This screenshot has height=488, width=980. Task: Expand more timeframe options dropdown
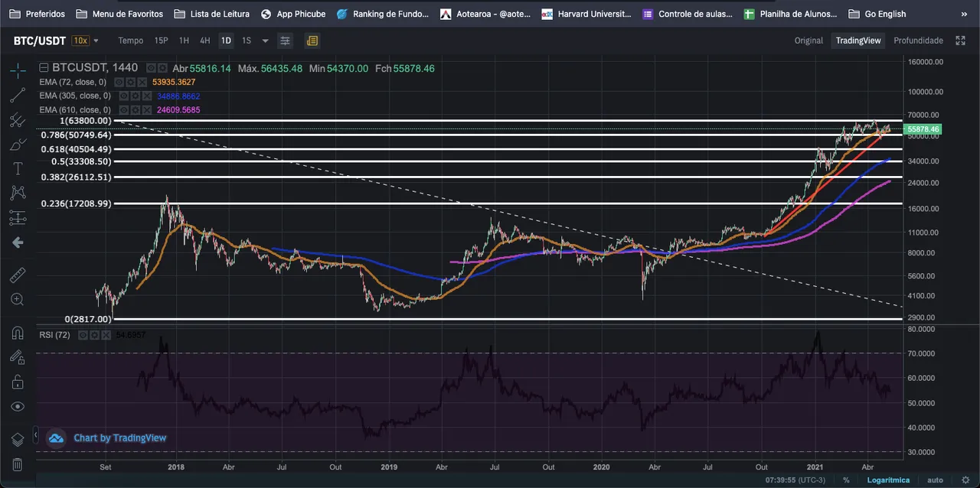265,41
